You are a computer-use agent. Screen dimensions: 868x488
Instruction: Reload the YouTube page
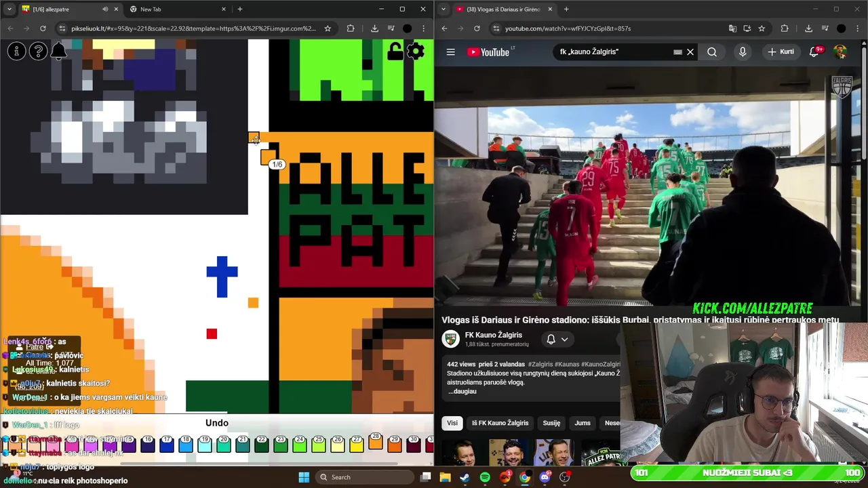[477, 28]
